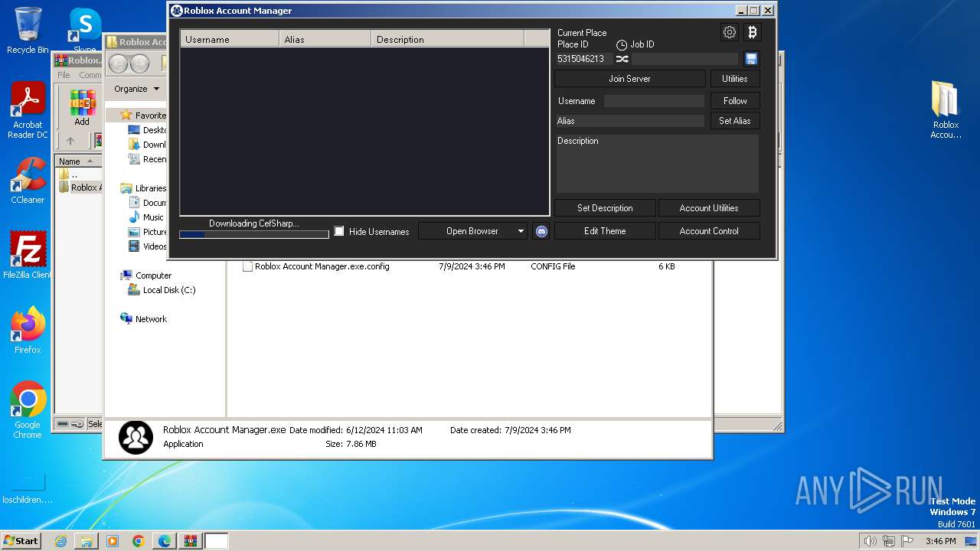Sort by Alias column header

pyautogui.click(x=325, y=39)
